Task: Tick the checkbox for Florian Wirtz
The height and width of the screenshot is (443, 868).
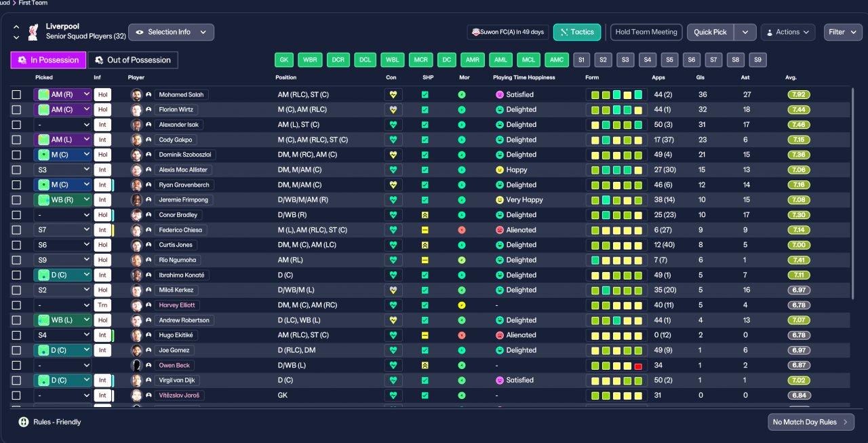Action: click(x=16, y=110)
